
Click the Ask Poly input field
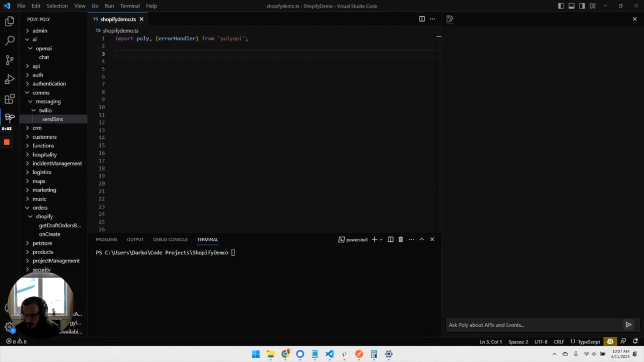pos(534,325)
